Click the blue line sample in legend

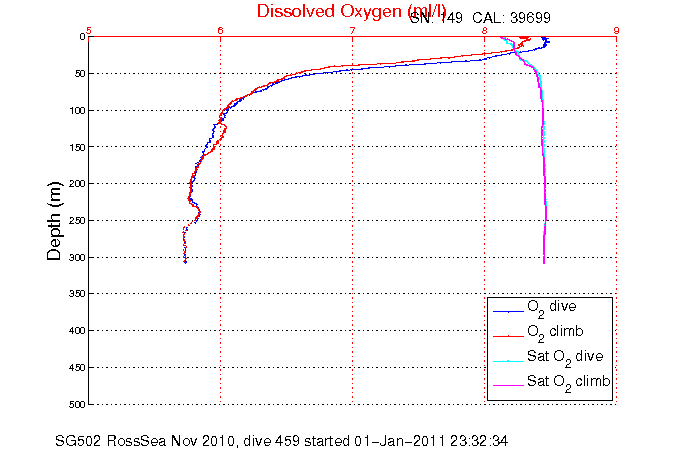(509, 311)
